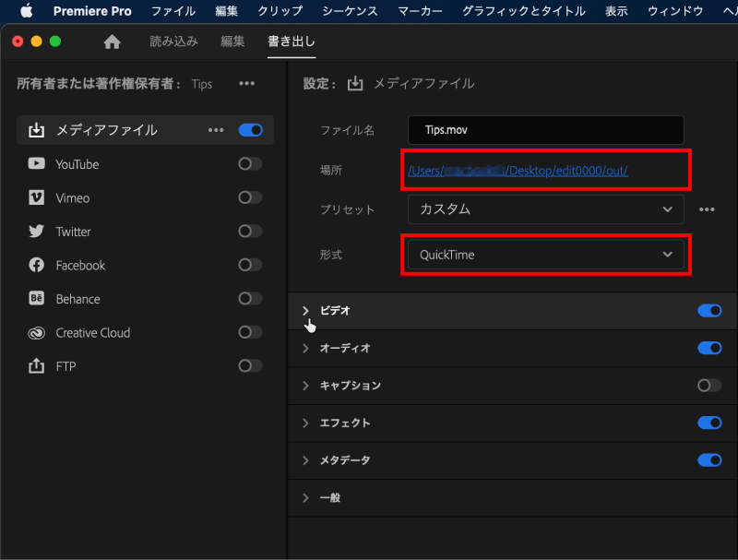Enable the YouTube publish toggle
The image size is (738, 560).
(250, 164)
